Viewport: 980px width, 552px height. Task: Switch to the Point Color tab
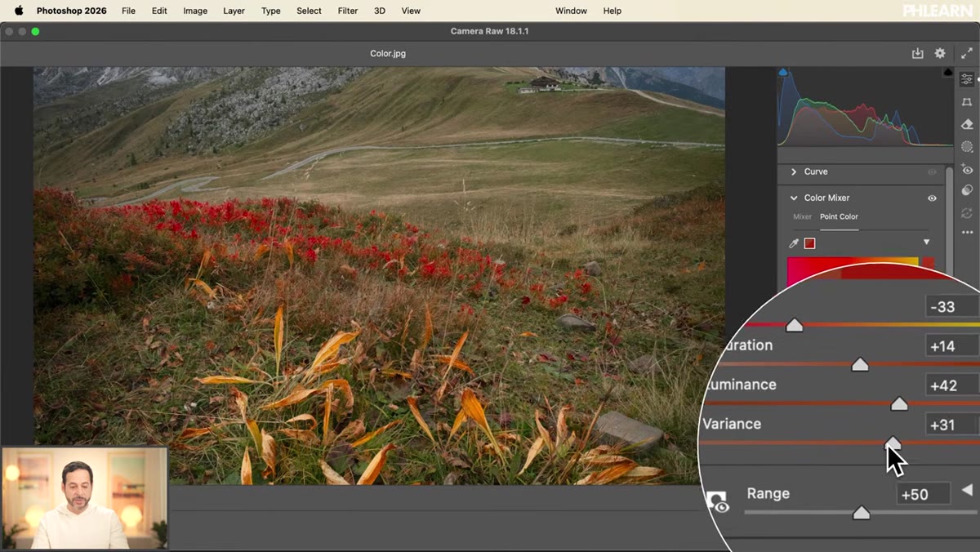[x=839, y=216]
